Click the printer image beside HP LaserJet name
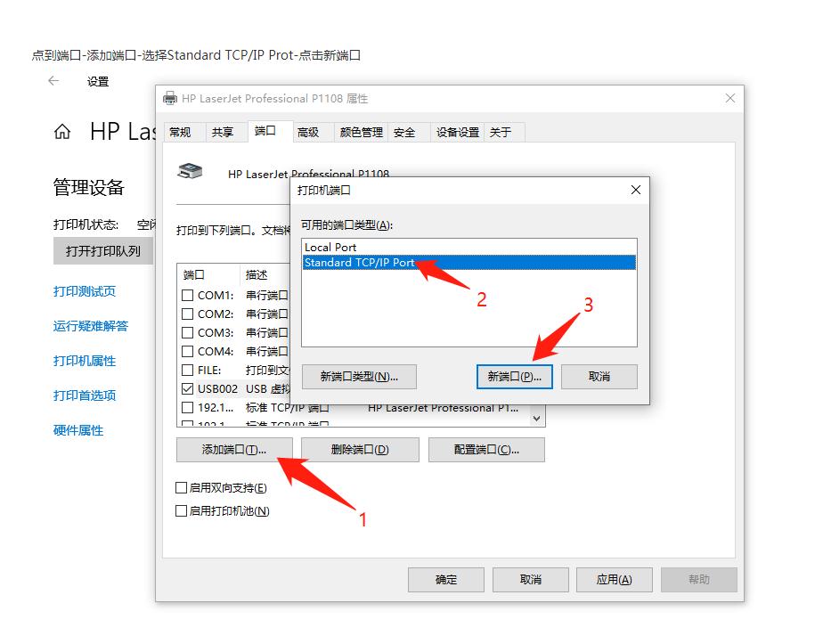 (190, 171)
